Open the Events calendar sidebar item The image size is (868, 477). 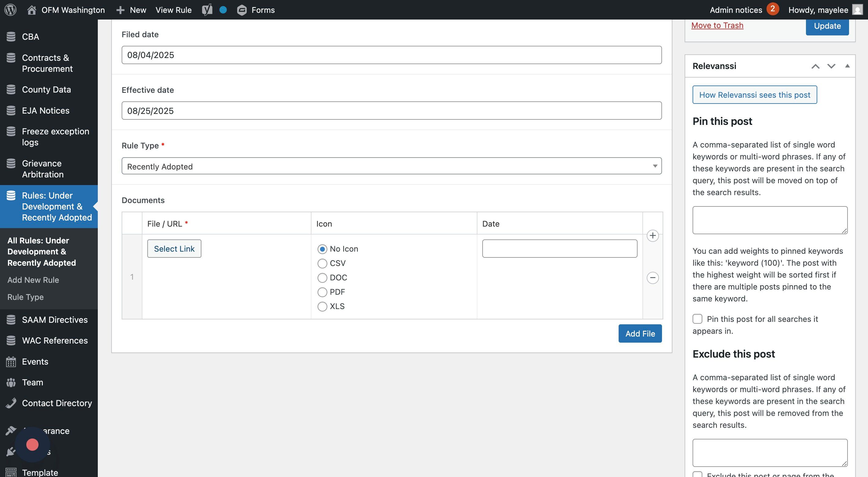[35, 362]
